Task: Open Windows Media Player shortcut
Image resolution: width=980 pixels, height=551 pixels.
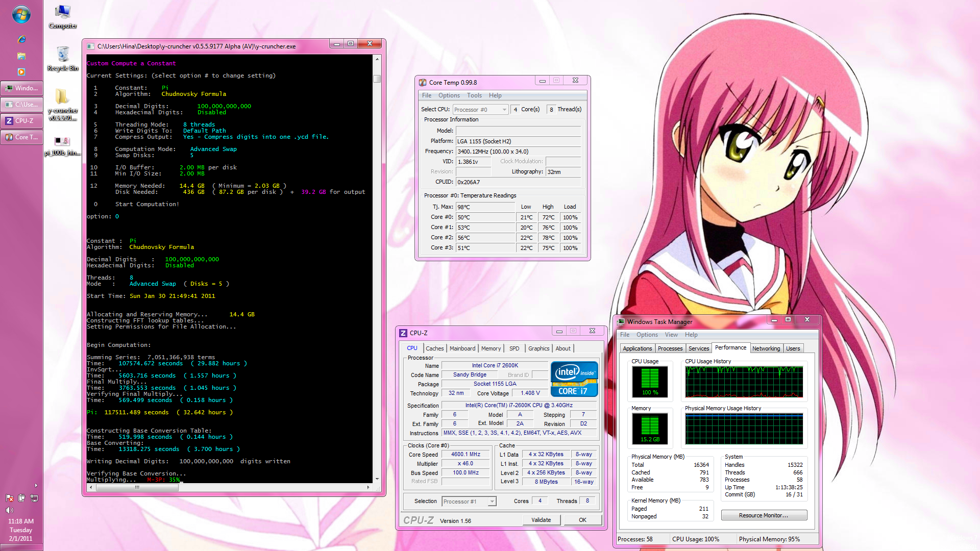Action: tap(21, 72)
